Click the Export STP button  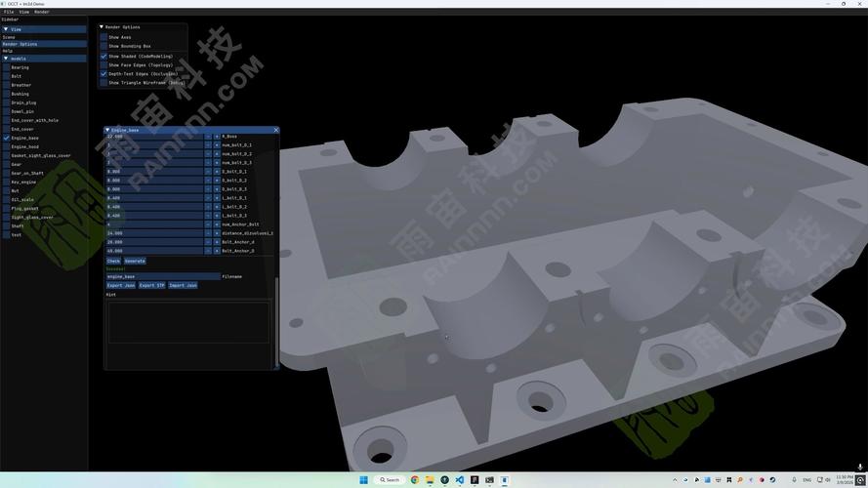[x=151, y=285]
